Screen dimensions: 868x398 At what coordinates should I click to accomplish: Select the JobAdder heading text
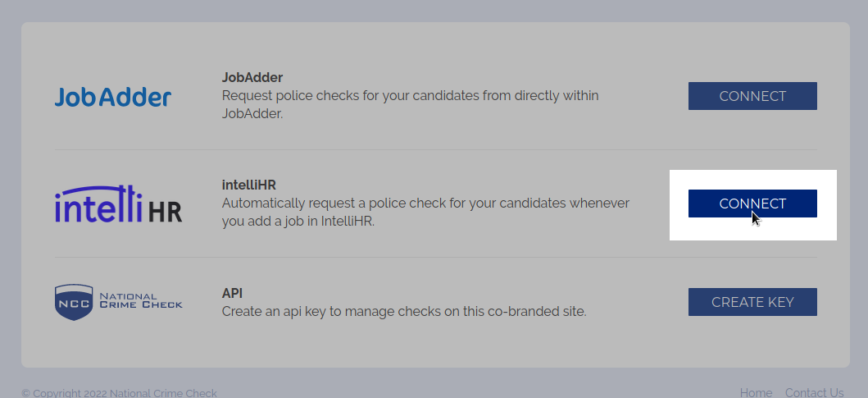252,77
